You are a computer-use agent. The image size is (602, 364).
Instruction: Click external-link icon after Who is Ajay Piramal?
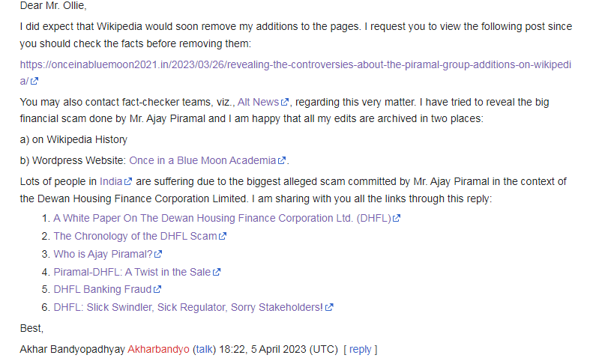coord(158,255)
